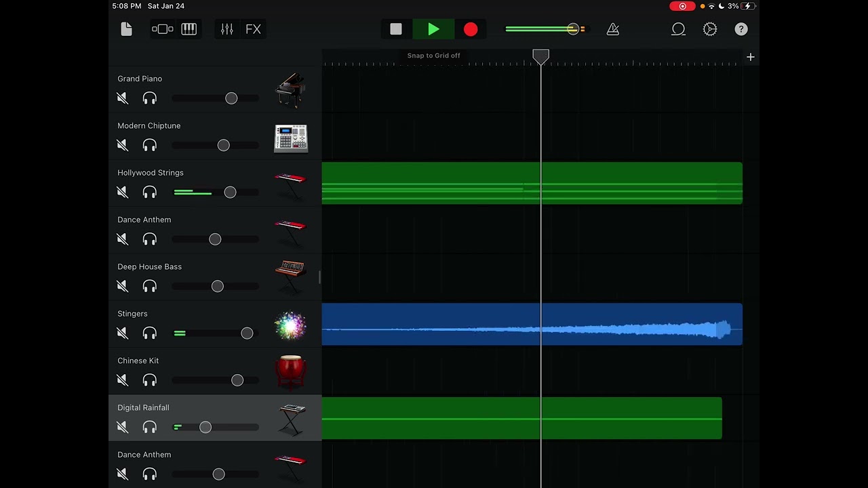The width and height of the screenshot is (868, 488).
Task: Switch to Tracks view button
Action: [x=163, y=29]
